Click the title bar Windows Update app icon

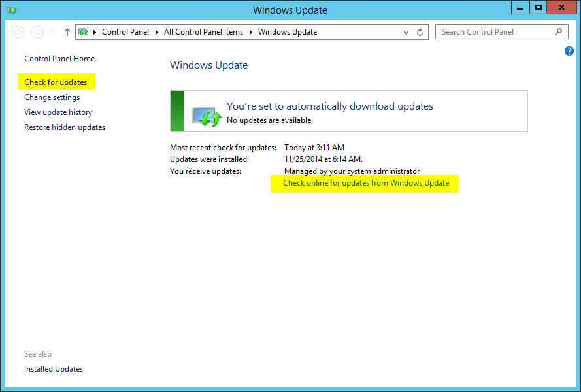(x=12, y=10)
